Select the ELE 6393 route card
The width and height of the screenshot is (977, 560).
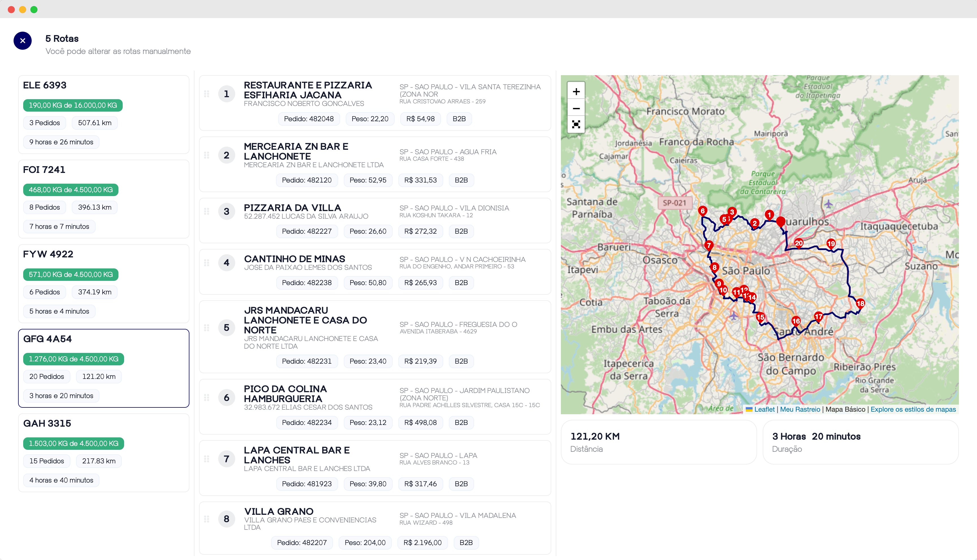[x=103, y=114]
